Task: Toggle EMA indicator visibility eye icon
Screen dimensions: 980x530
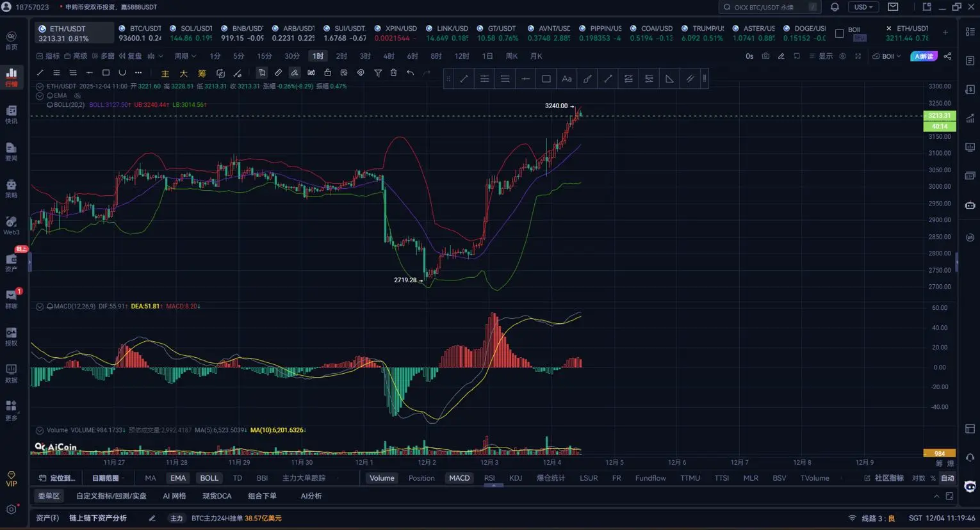Action: [x=78, y=95]
